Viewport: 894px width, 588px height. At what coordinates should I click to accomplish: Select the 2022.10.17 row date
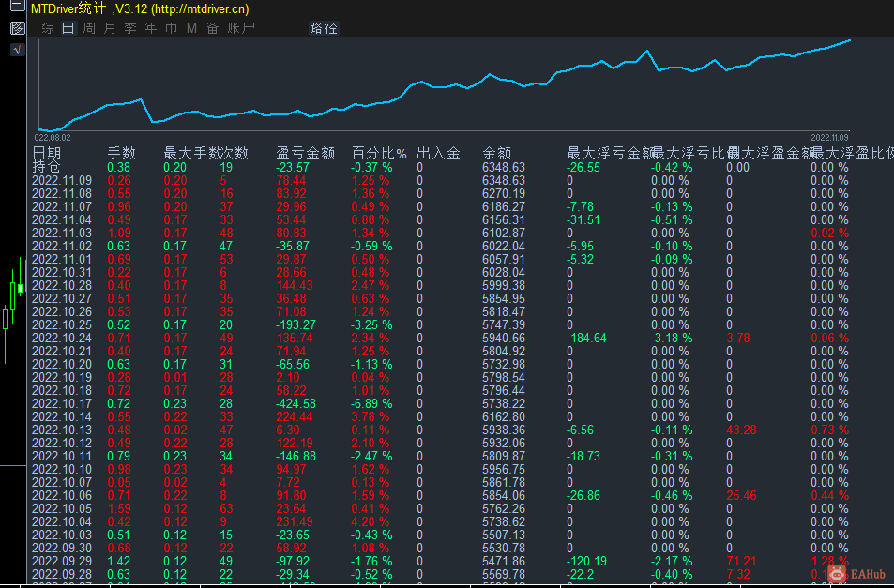coord(62,403)
